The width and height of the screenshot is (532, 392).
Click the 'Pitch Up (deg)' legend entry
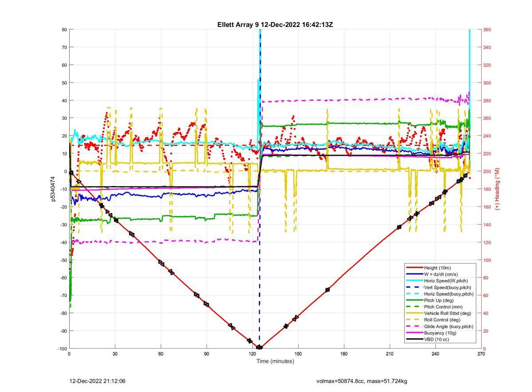coord(439,300)
